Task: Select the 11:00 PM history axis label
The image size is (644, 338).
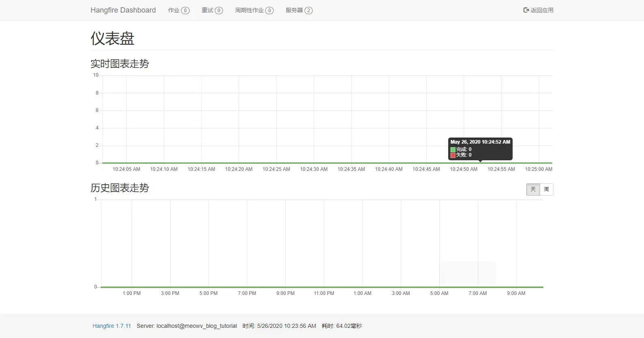Action: [324, 293]
